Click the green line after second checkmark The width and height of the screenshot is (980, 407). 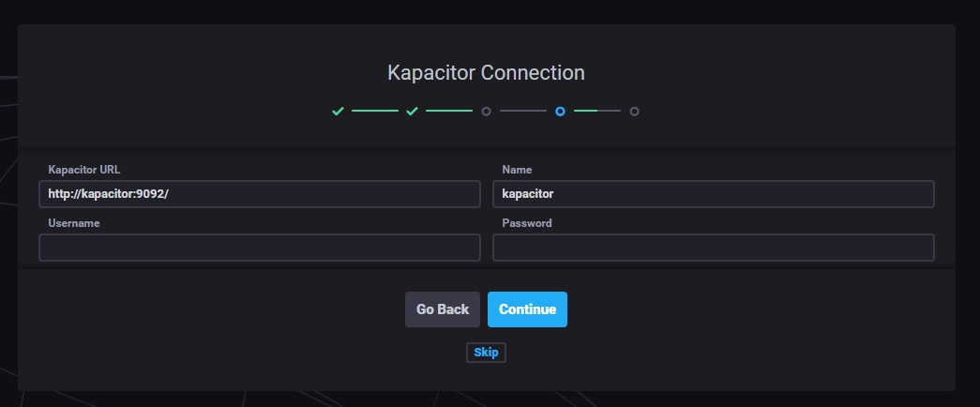(449, 111)
